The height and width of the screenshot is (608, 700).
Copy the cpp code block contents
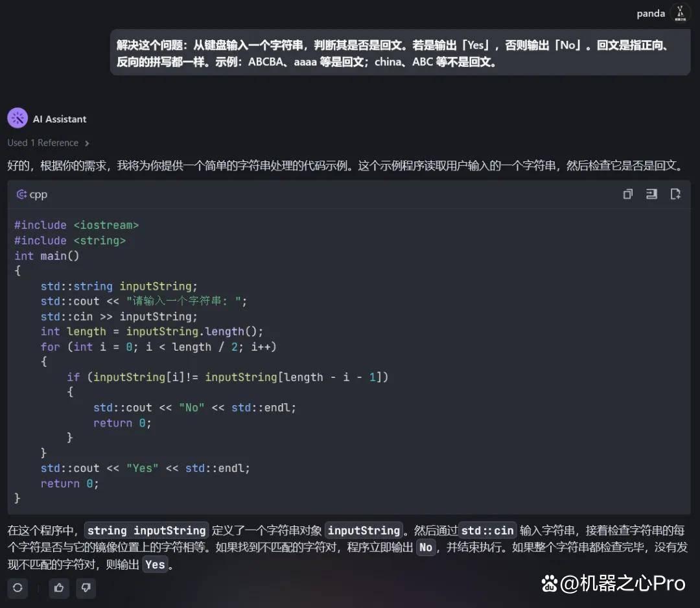tap(627, 194)
